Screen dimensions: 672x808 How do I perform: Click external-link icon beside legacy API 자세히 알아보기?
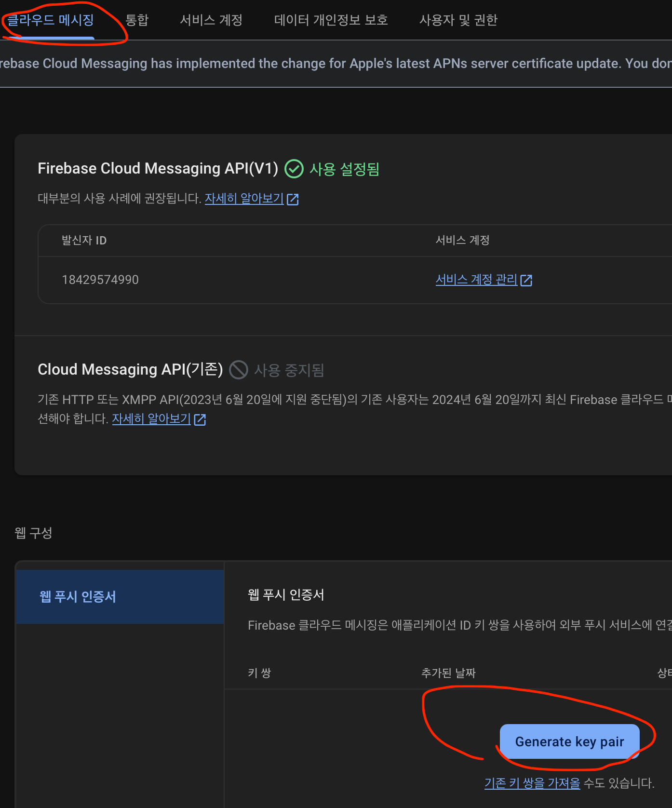[200, 419]
